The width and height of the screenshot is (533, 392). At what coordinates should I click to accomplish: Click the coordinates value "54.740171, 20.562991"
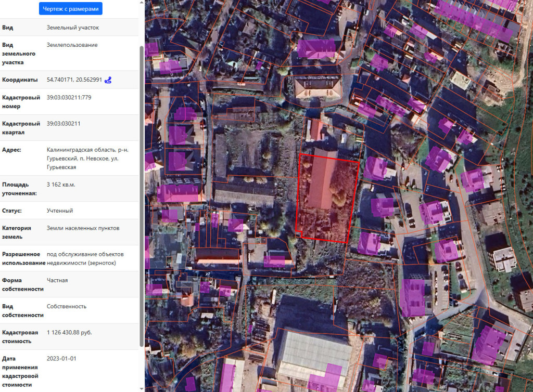click(x=73, y=79)
